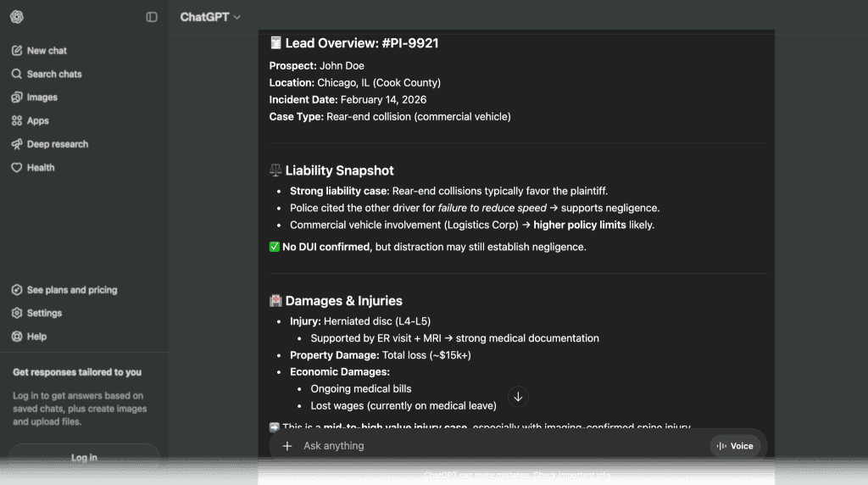Image resolution: width=868 pixels, height=485 pixels.
Task: Click the scroll-to-bottom arrow button
Action: 518,397
